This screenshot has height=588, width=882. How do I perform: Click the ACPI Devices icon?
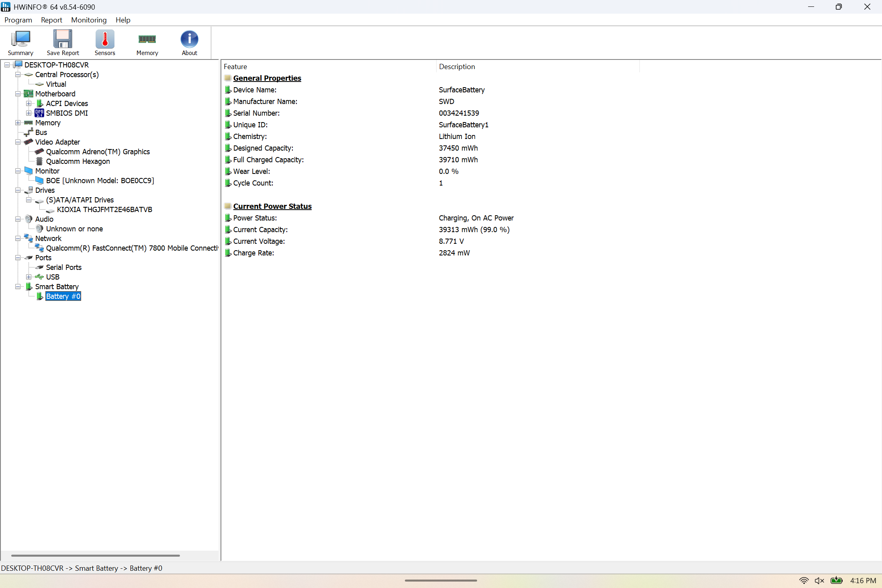coord(40,103)
